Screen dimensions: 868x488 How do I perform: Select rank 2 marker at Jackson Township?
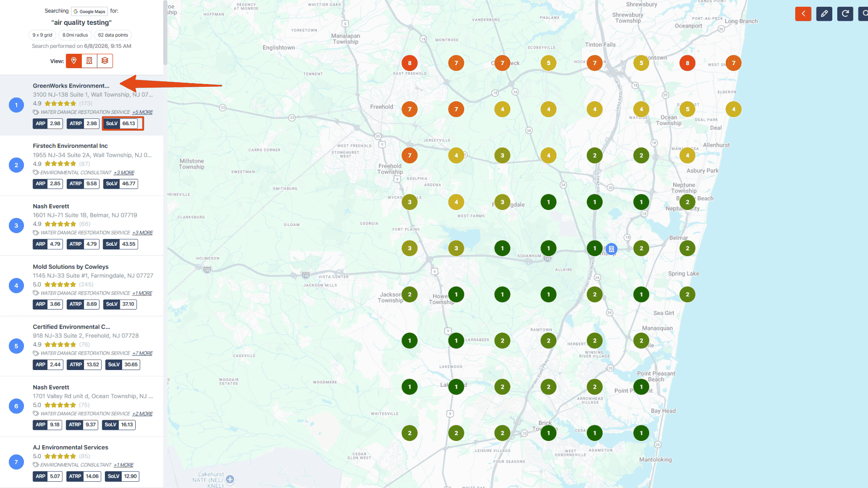[410, 295]
